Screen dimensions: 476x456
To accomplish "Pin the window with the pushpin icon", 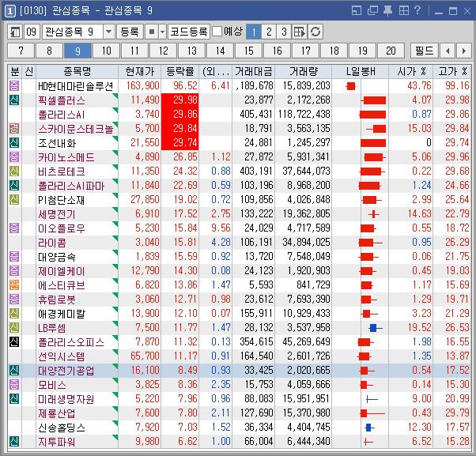I will (387, 11).
